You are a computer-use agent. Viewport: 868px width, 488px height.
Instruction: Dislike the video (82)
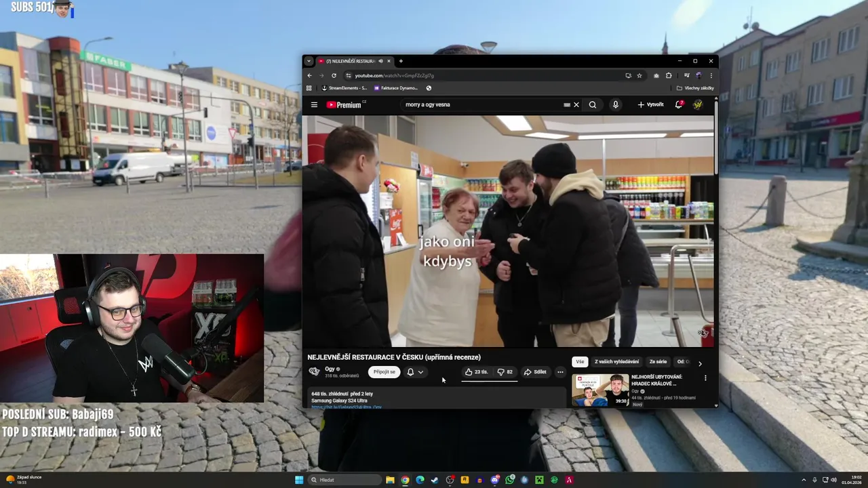click(505, 372)
